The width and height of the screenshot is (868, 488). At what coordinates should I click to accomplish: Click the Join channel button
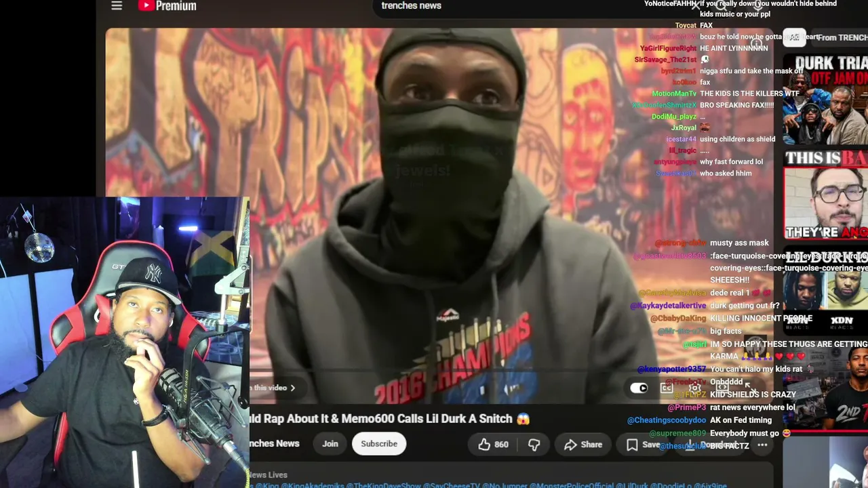click(330, 444)
